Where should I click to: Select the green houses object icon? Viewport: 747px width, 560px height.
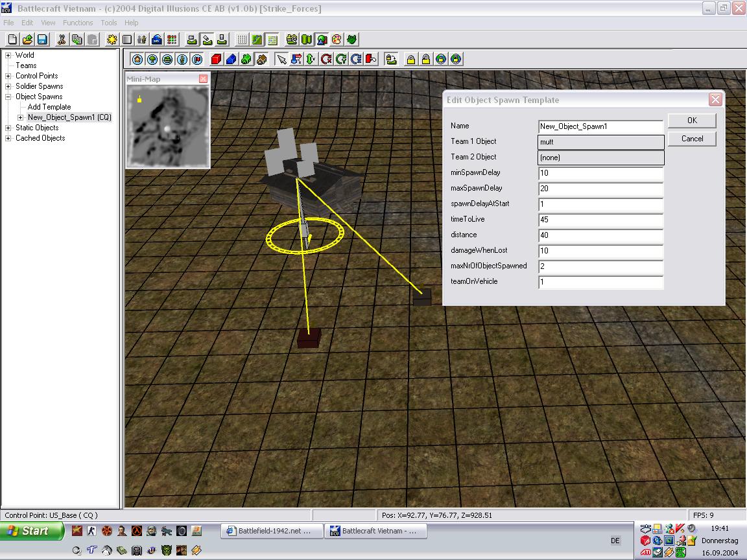click(246, 59)
